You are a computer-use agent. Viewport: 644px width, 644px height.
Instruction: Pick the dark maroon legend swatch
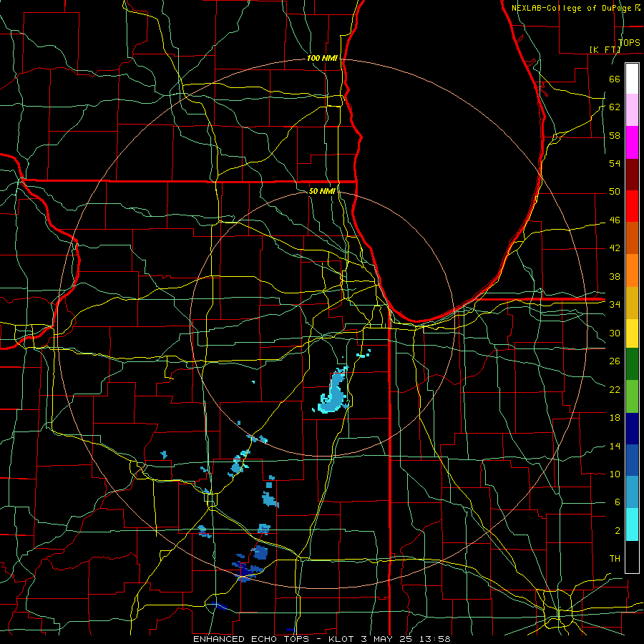[x=632, y=174]
